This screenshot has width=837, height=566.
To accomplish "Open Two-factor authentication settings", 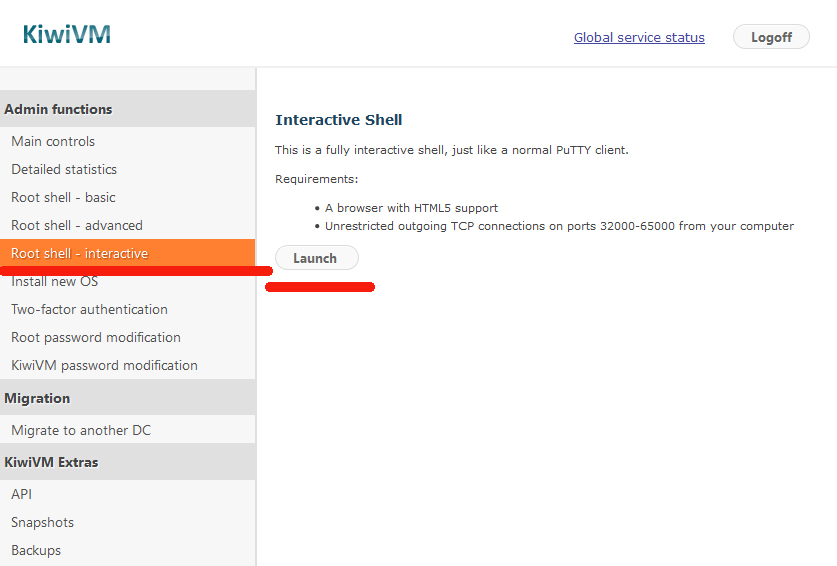I will [x=89, y=309].
